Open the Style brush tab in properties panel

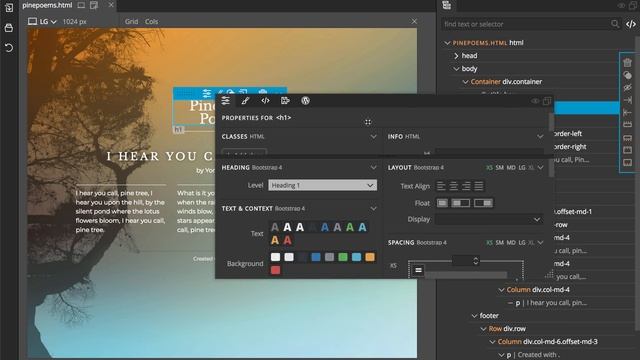(x=245, y=101)
